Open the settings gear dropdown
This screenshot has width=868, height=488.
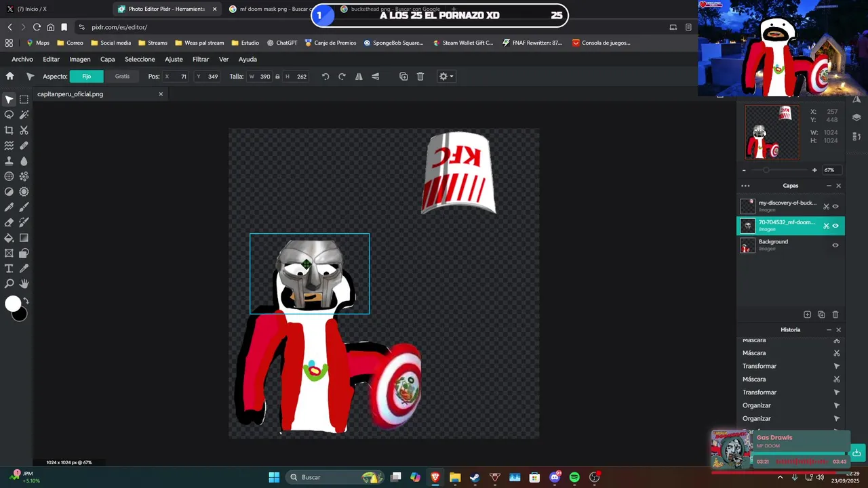[x=446, y=77]
